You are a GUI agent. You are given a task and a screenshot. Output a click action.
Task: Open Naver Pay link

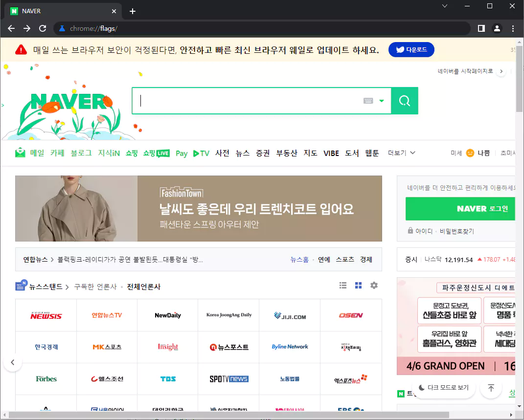pos(182,154)
